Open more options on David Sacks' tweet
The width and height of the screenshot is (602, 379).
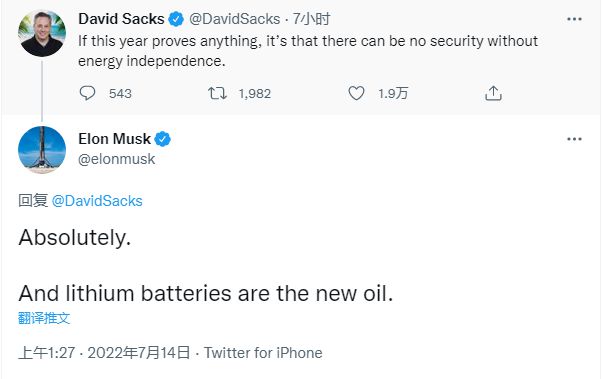(x=574, y=19)
